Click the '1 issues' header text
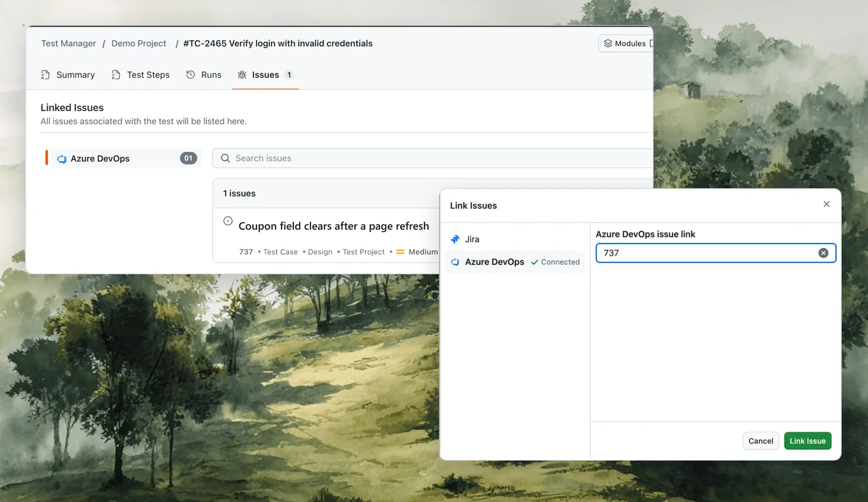The width and height of the screenshot is (868, 502). coord(240,193)
